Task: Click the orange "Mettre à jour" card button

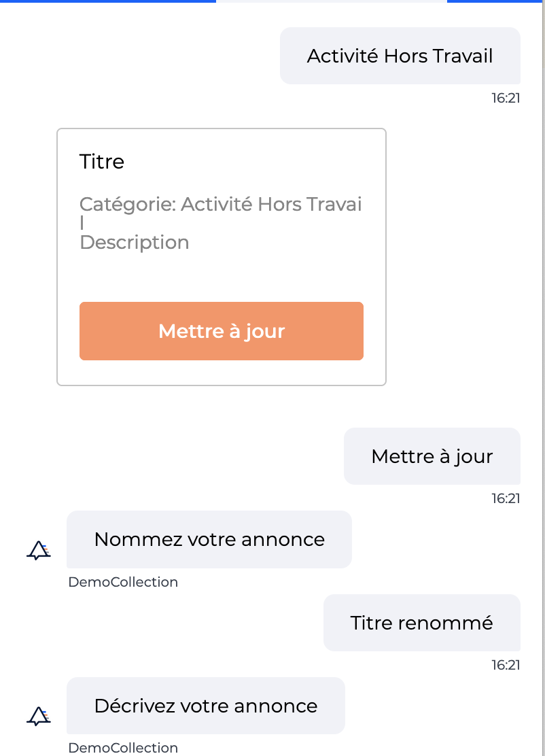Action: 221,331
